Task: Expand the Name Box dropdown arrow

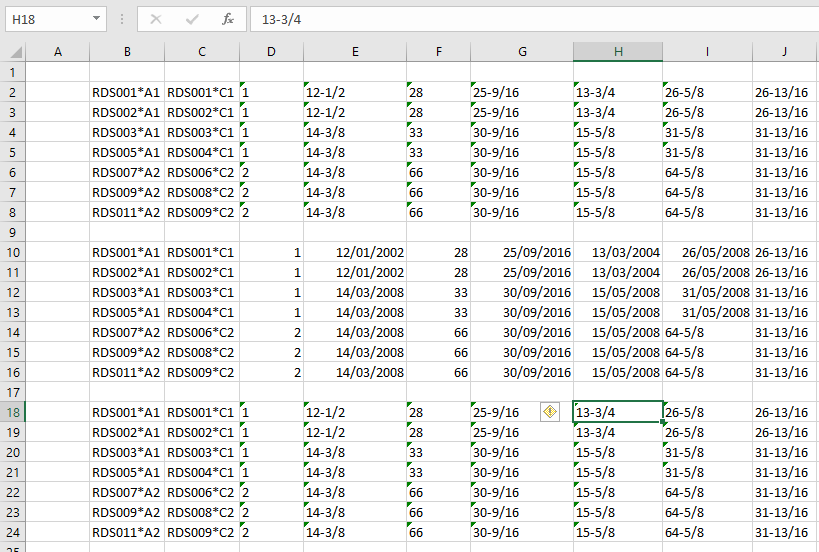Action: point(96,19)
